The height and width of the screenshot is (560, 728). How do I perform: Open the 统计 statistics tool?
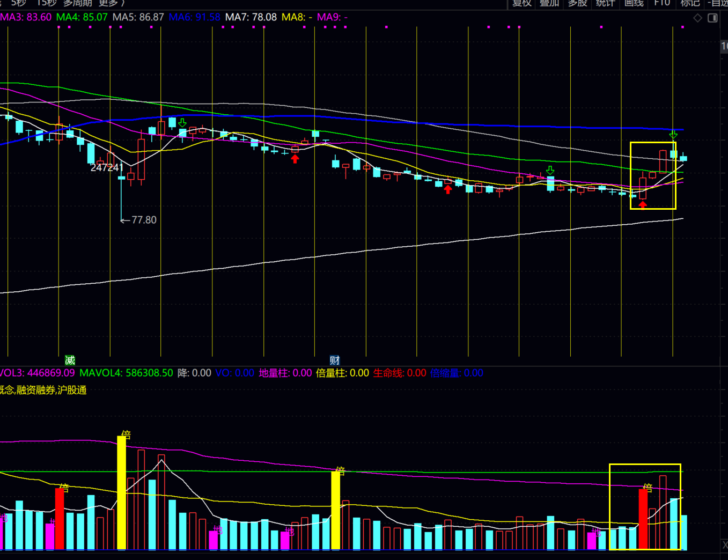point(605,3)
